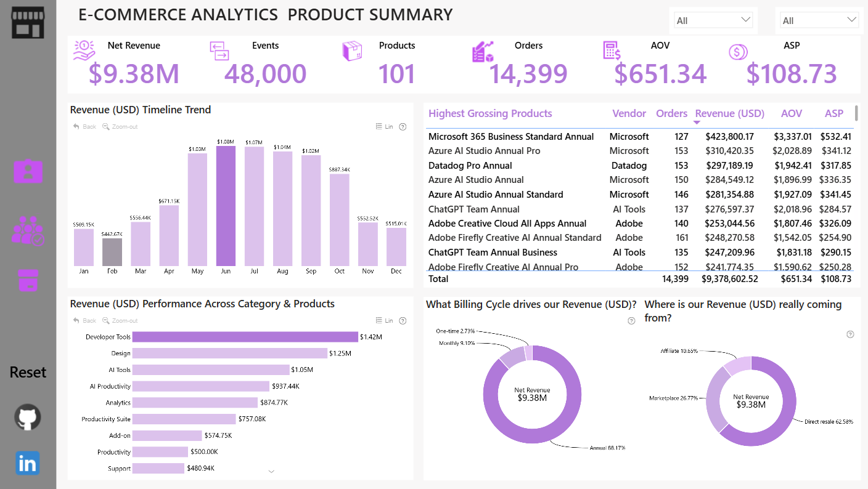Select the Design category bar
Viewport: 868px width, 489px height.
(x=230, y=354)
